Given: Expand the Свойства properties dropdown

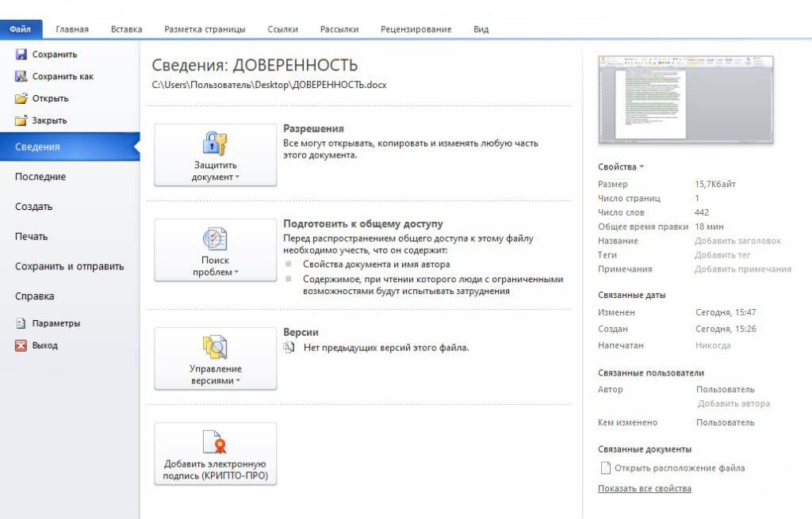Looking at the screenshot, I should pyautogui.click(x=621, y=167).
